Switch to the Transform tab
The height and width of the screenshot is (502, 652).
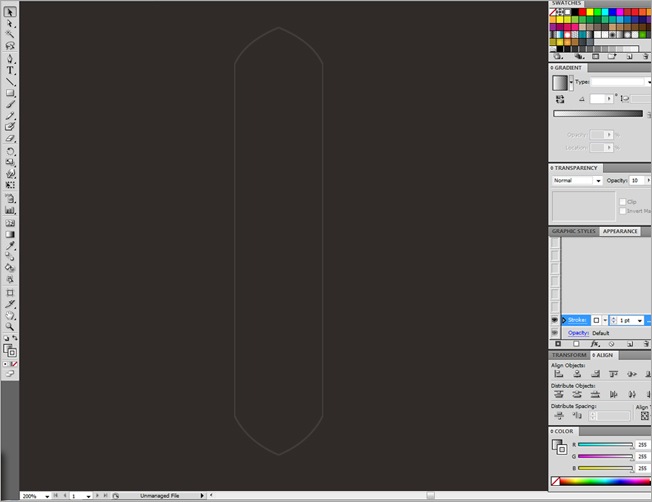569,355
